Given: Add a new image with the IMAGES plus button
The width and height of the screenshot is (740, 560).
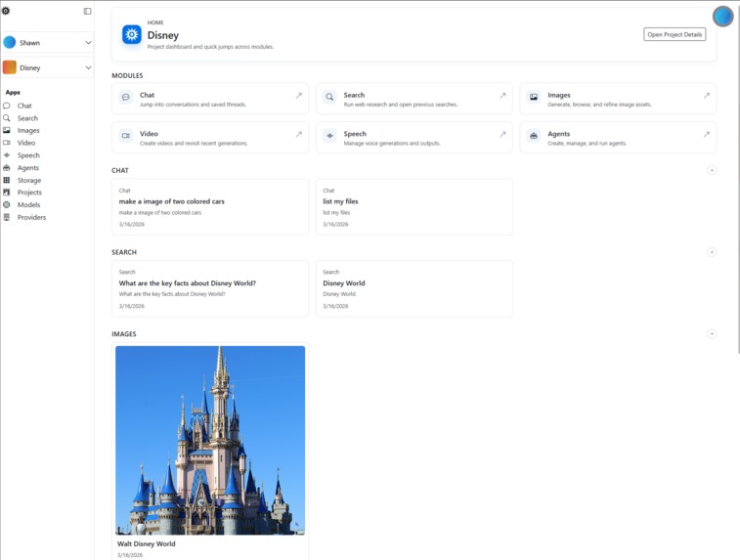Looking at the screenshot, I should (712, 333).
